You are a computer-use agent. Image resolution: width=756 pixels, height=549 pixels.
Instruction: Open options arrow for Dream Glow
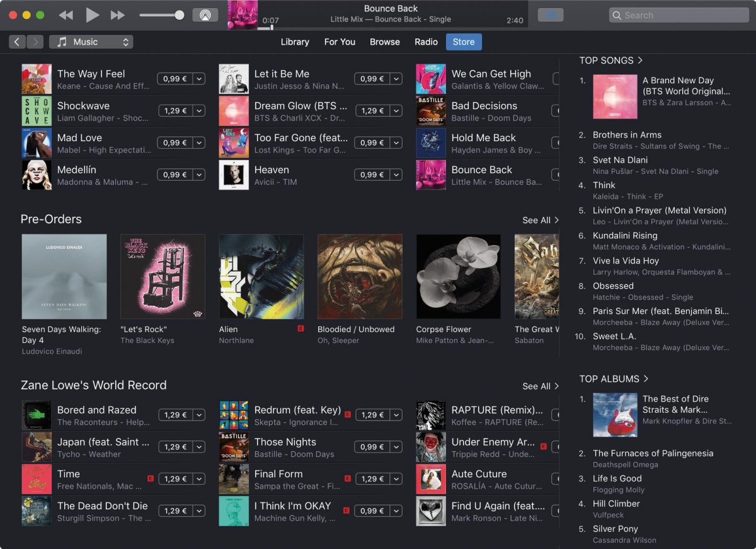(396, 110)
